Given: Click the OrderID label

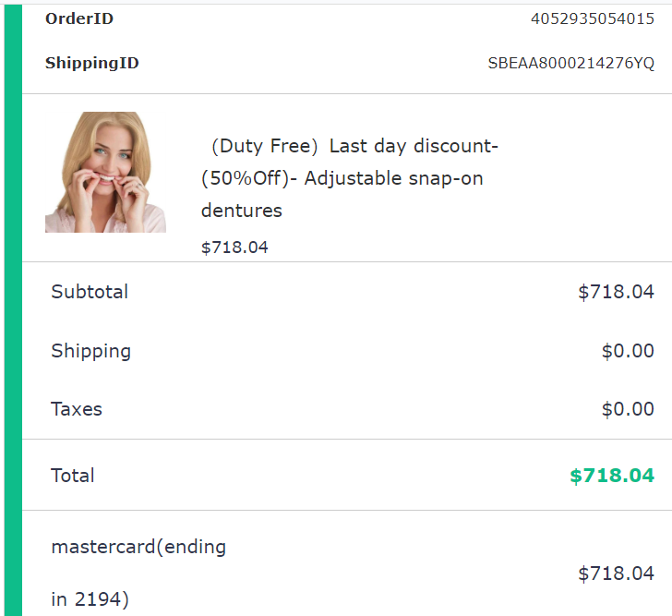Looking at the screenshot, I should (x=79, y=18).
